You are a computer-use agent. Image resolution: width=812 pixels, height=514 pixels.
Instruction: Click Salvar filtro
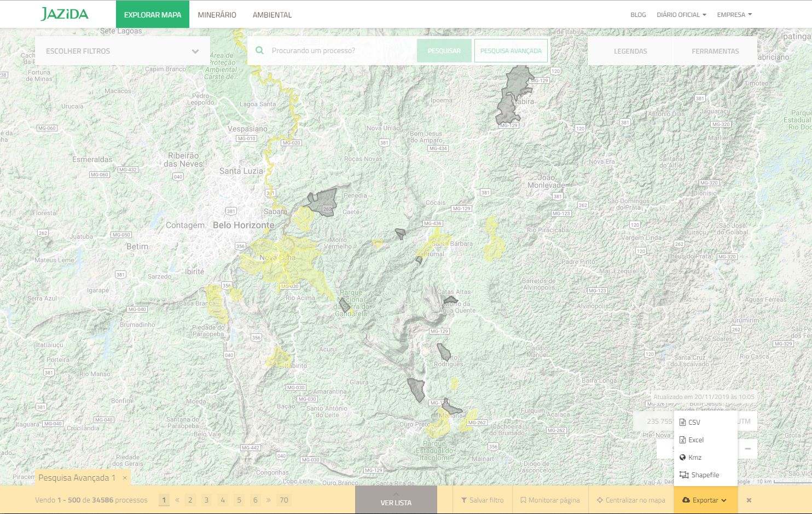click(482, 500)
